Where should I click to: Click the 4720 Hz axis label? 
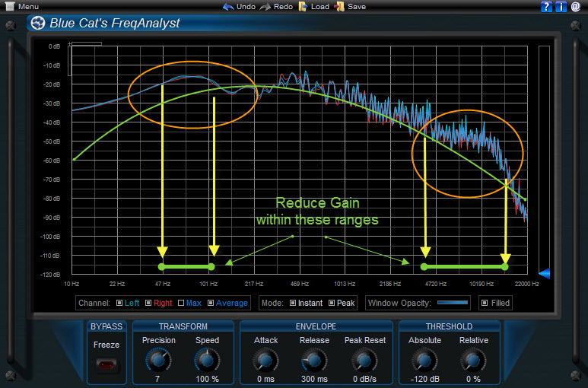click(x=436, y=284)
